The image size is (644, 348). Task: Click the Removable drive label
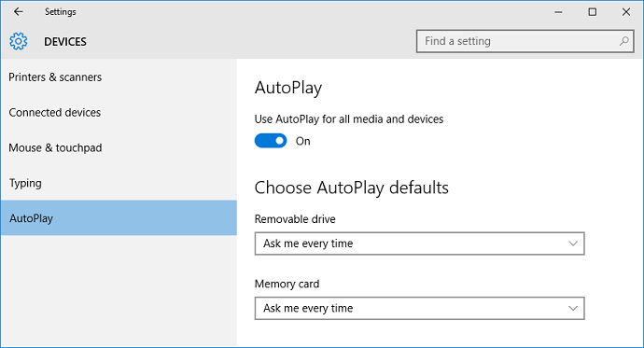[295, 219]
